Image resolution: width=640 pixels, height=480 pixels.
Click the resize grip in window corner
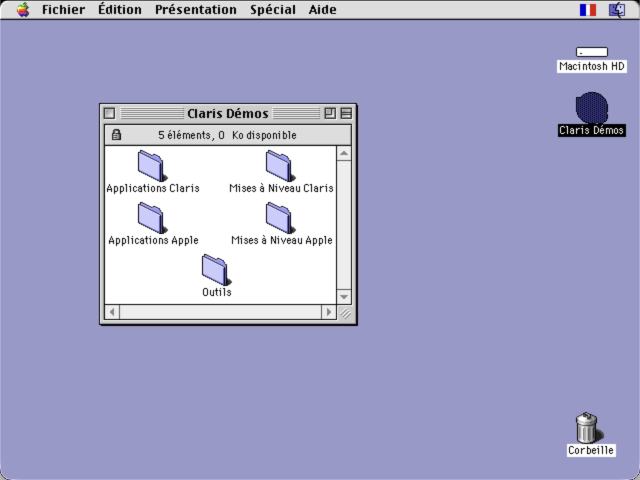(x=345, y=313)
